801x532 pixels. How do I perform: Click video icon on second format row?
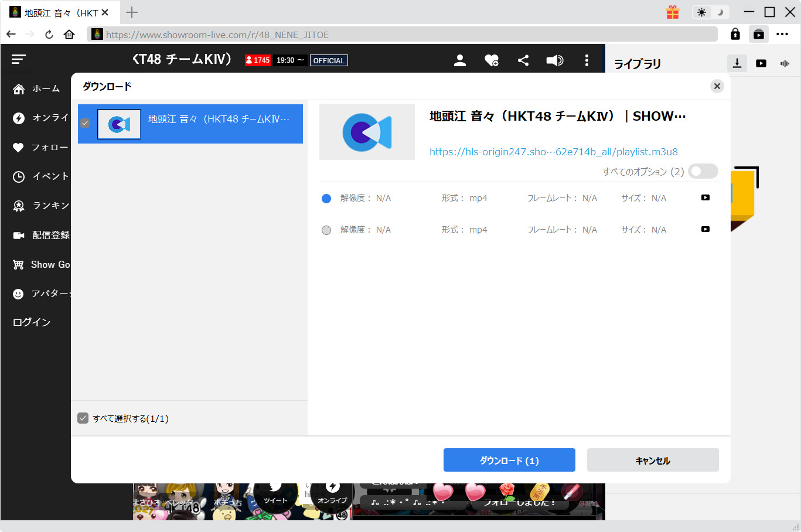click(x=705, y=229)
